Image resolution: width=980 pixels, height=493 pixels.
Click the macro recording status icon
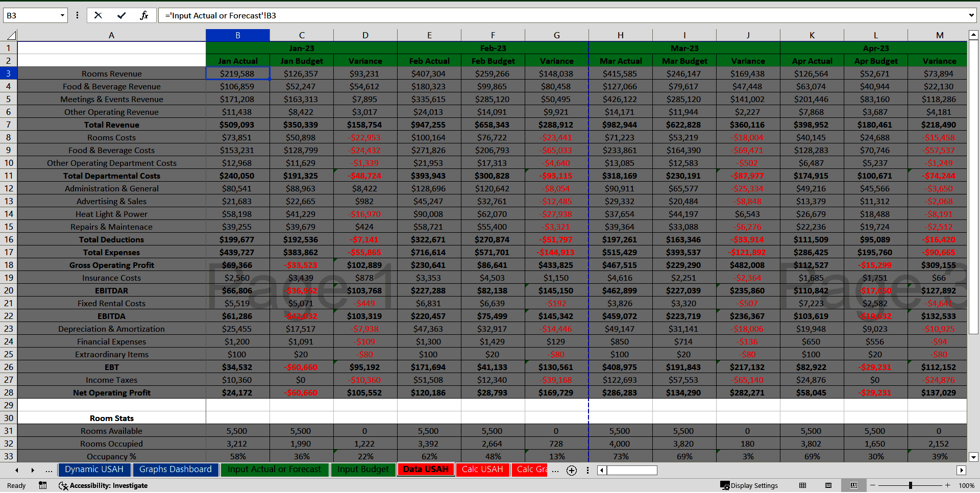[43, 485]
